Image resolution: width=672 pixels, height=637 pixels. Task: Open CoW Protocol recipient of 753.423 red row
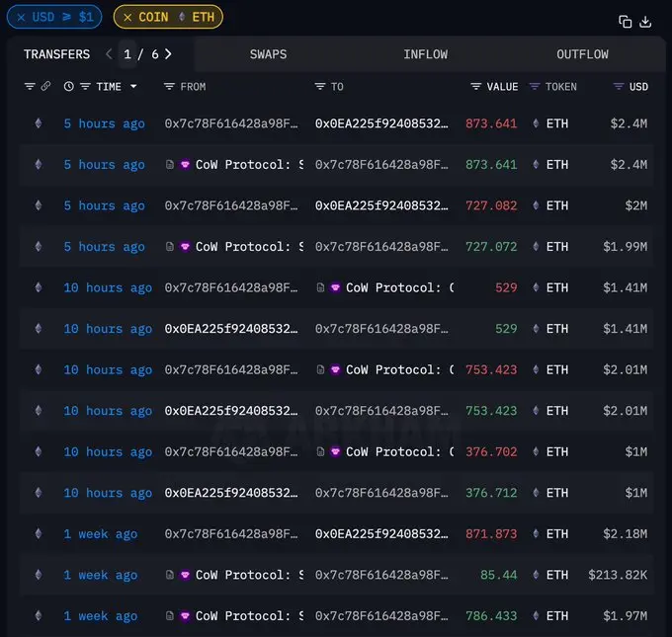click(x=400, y=369)
